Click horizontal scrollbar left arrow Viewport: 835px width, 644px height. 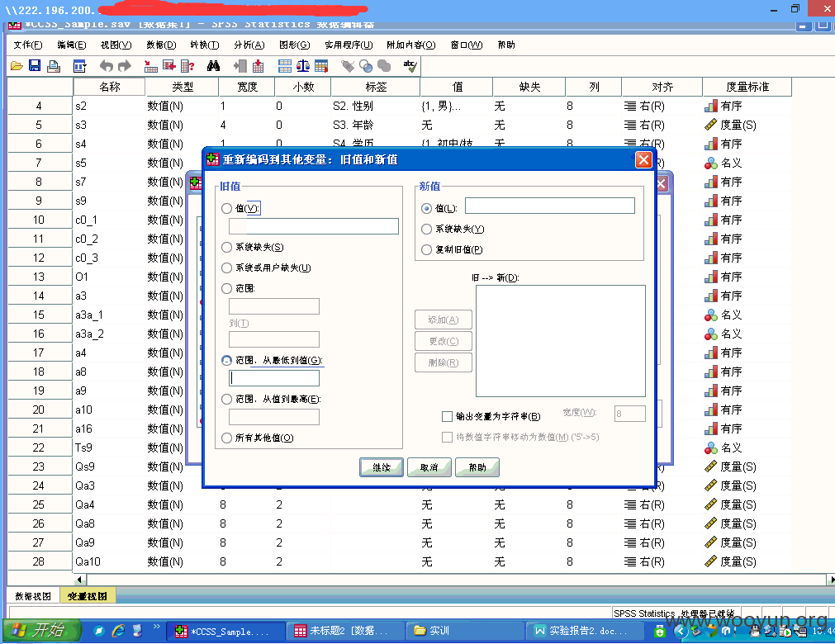coord(79,580)
